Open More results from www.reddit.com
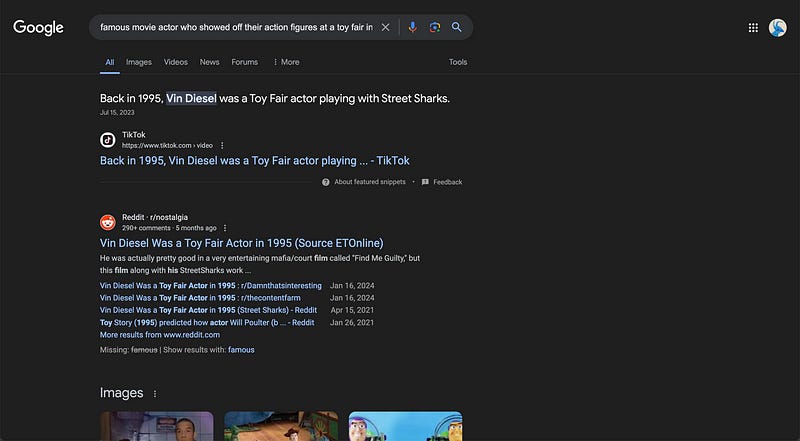This screenshot has width=800, height=441. 160,335
